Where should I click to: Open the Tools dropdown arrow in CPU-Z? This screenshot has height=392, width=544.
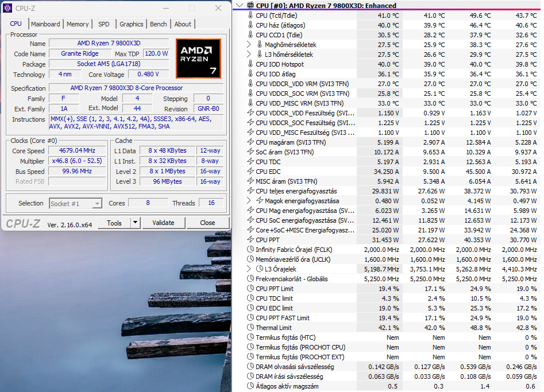coord(136,223)
